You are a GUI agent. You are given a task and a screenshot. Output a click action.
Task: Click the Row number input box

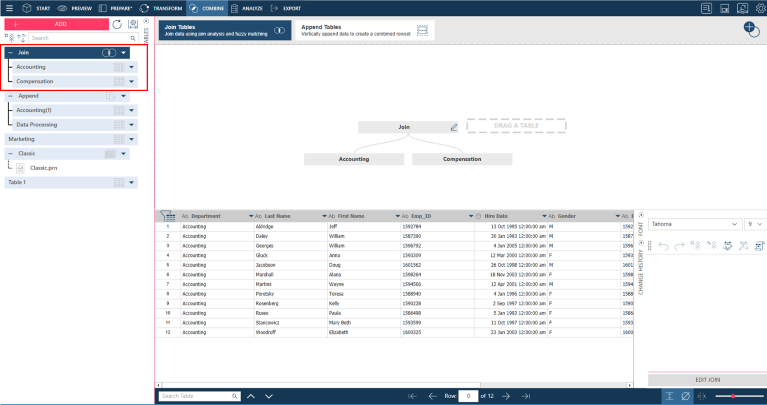click(x=468, y=396)
